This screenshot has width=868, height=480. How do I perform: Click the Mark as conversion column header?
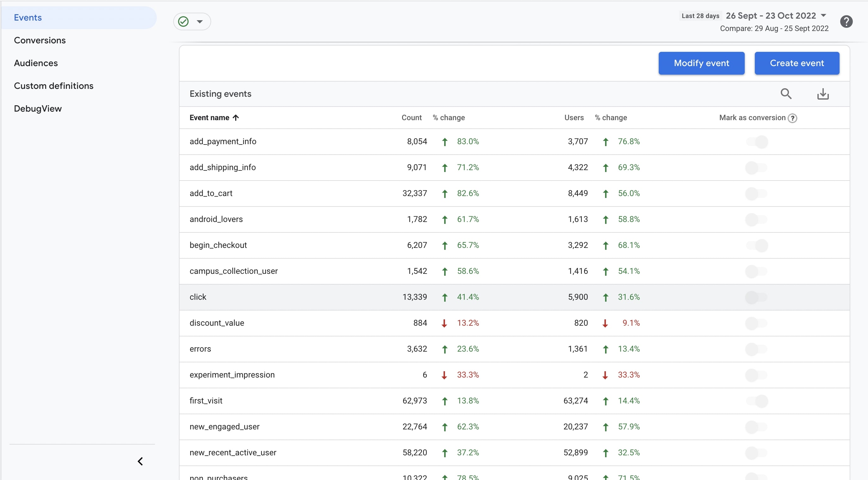752,118
